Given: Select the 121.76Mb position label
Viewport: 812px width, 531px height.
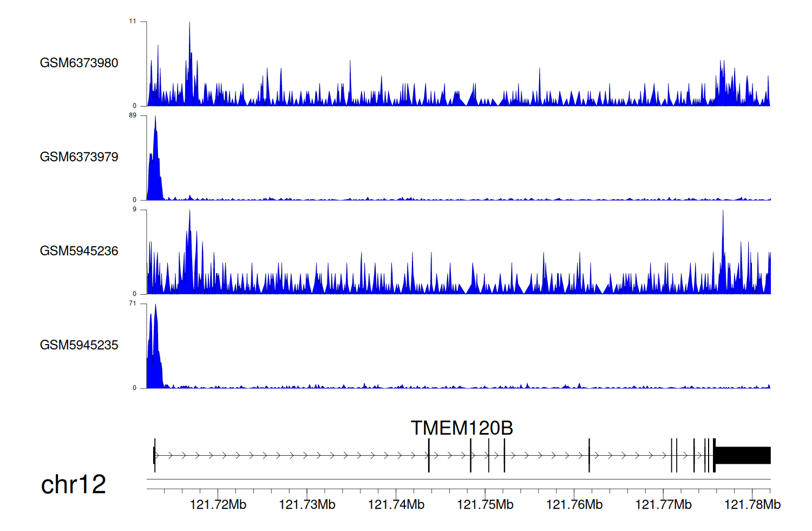Looking at the screenshot, I should click(x=574, y=504).
